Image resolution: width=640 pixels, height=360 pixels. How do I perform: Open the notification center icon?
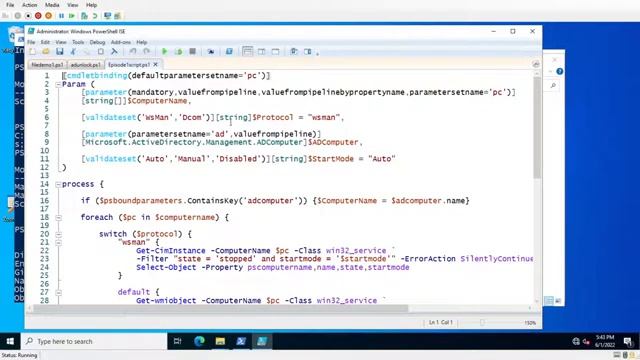click(x=629, y=341)
